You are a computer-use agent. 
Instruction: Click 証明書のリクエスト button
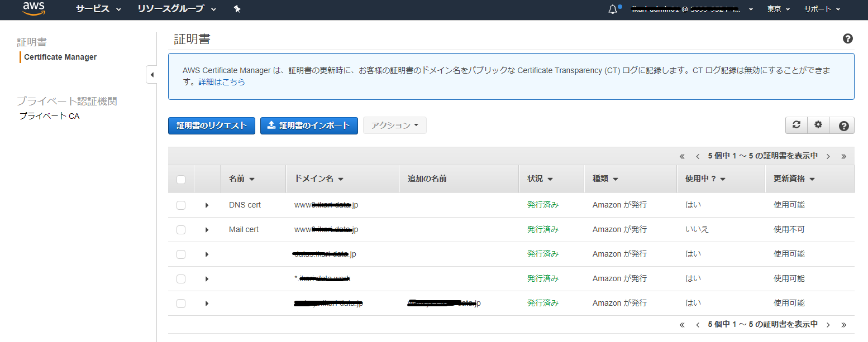click(212, 126)
